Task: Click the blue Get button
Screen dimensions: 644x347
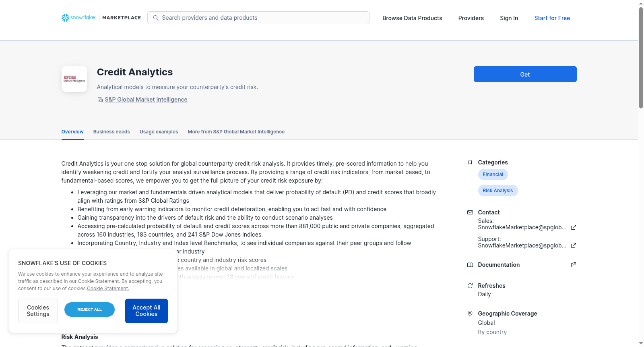Action: (525, 74)
